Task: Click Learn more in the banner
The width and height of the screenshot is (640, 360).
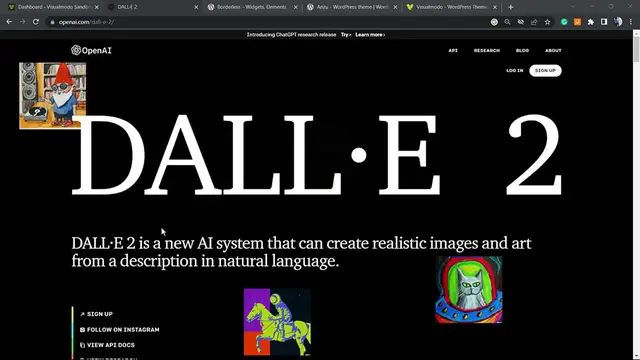Action: coord(370,35)
